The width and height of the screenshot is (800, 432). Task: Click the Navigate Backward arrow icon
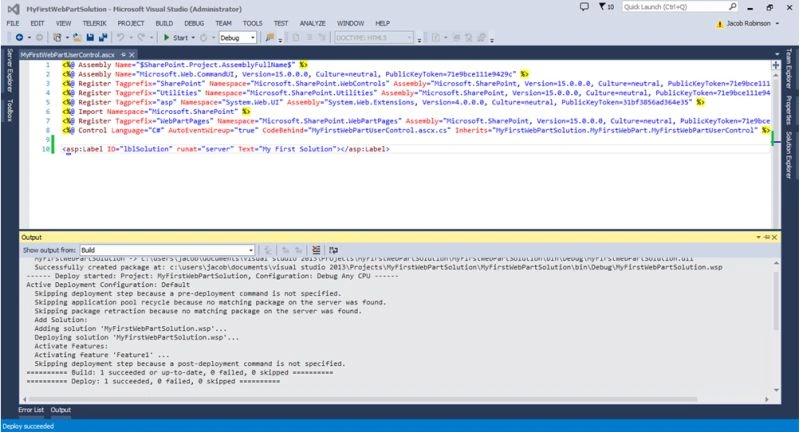19,37
